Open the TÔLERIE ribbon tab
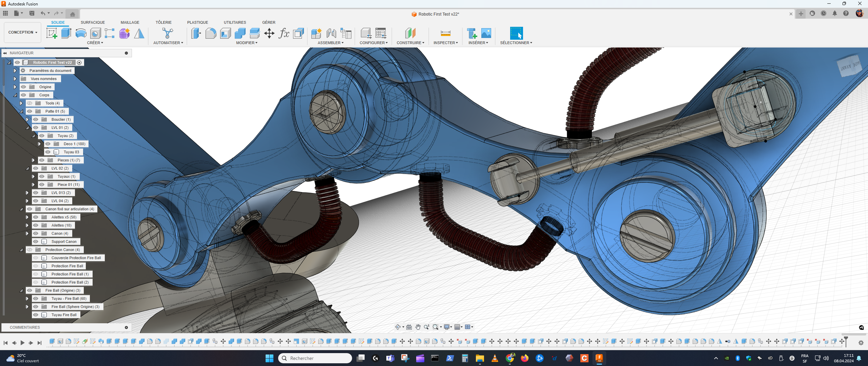The height and width of the screenshot is (366, 868). click(x=163, y=22)
